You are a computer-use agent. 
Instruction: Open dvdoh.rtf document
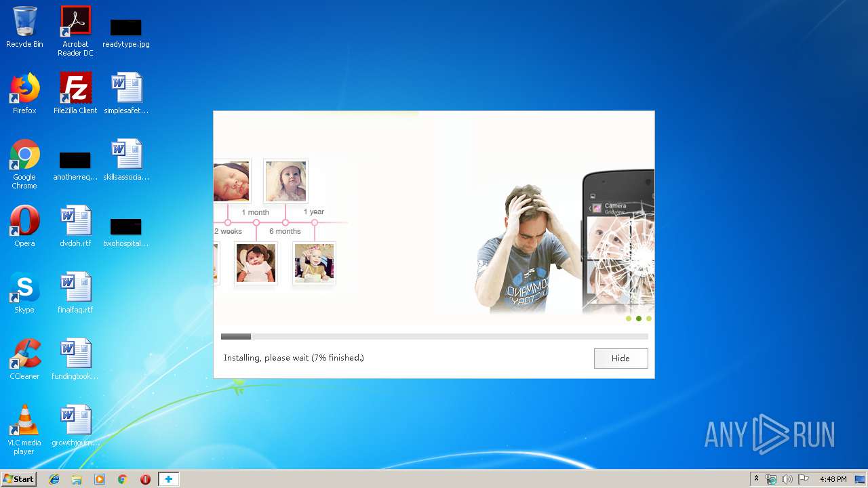pyautogui.click(x=75, y=226)
